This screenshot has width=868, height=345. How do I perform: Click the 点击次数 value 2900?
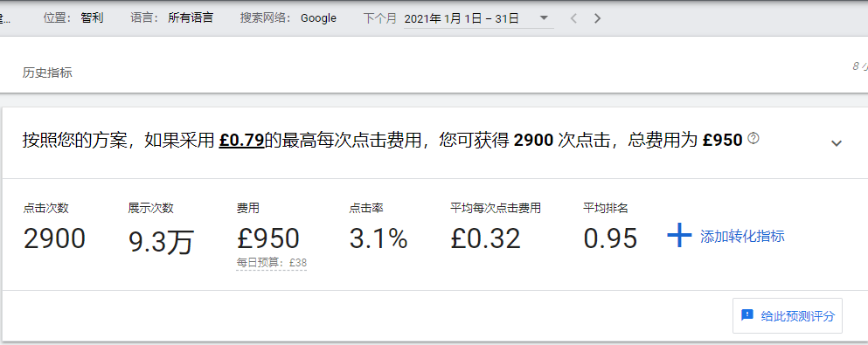pos(54,238)
